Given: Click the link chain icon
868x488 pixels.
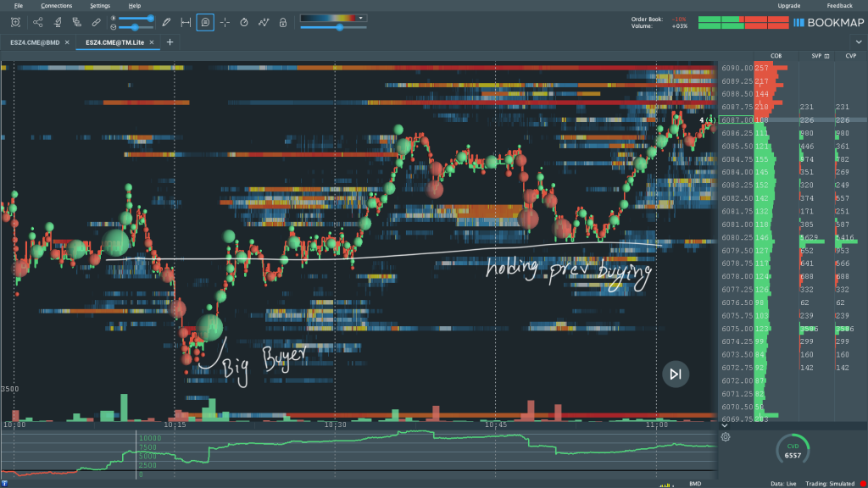Looking at the screenshot, I should pos(96,22).
